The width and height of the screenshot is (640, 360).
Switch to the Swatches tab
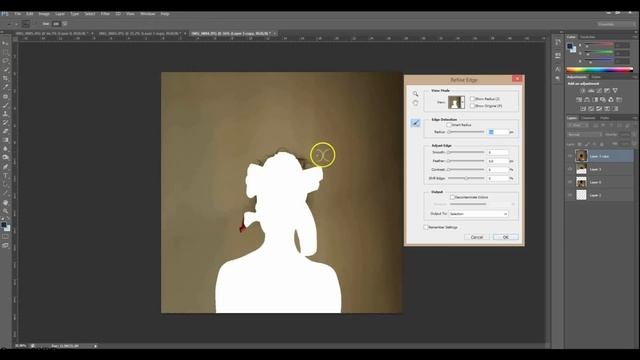588,37
